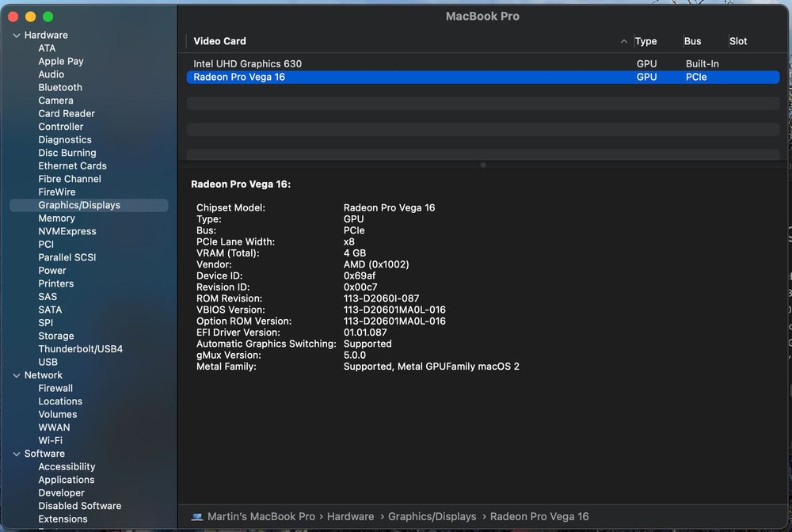This screenshot has width=792, height=532.
Task: Click the Device ID value 0x69af
Action: 360,276
